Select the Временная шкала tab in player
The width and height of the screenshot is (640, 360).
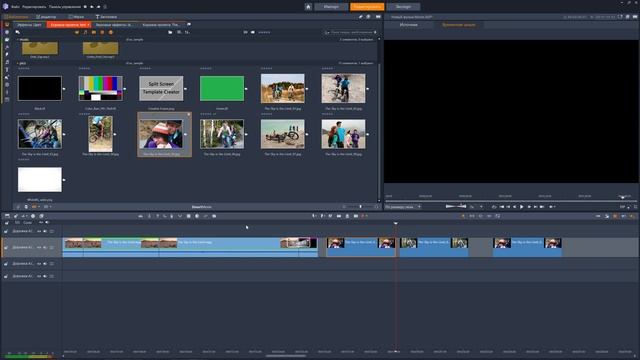[x=459, y=25]
